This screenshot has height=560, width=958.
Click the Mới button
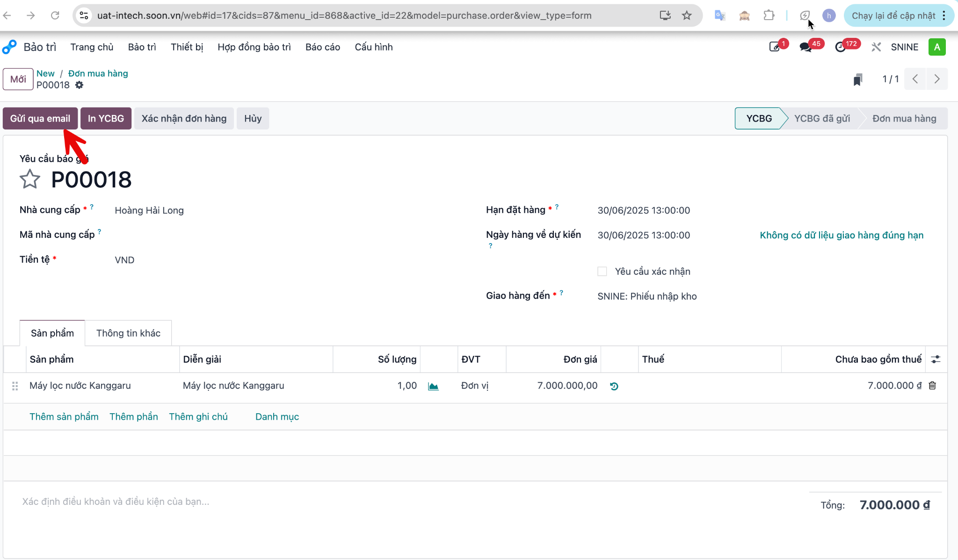[x=18, y=79]
